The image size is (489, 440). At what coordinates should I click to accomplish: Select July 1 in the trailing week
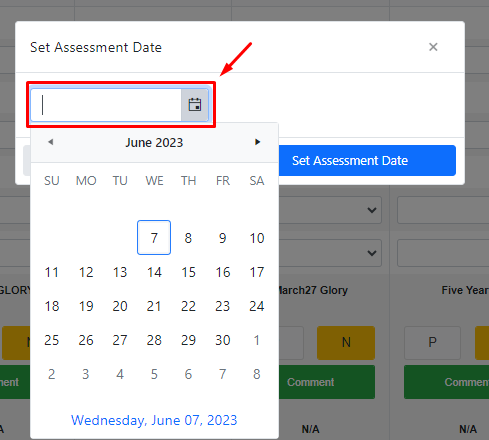tap(257, 340)
